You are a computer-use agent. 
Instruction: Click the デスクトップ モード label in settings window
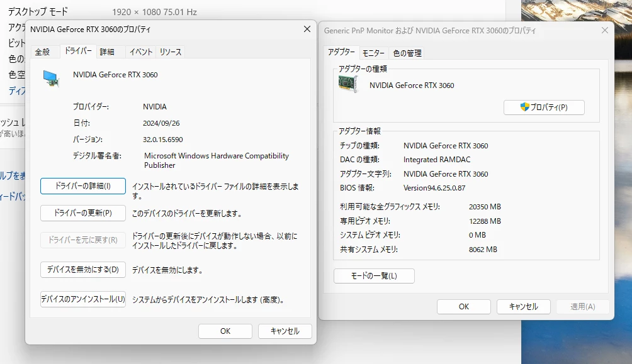tap(38, 12)
